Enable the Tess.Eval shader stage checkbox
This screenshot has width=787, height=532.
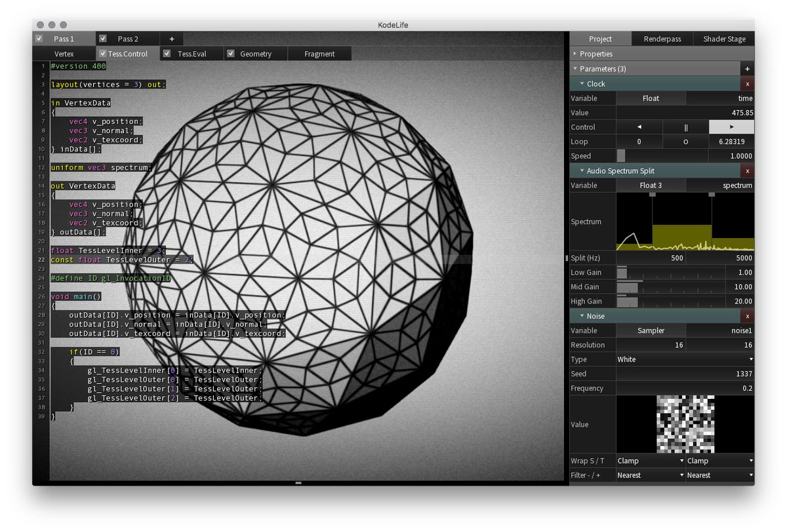[167, 53]
